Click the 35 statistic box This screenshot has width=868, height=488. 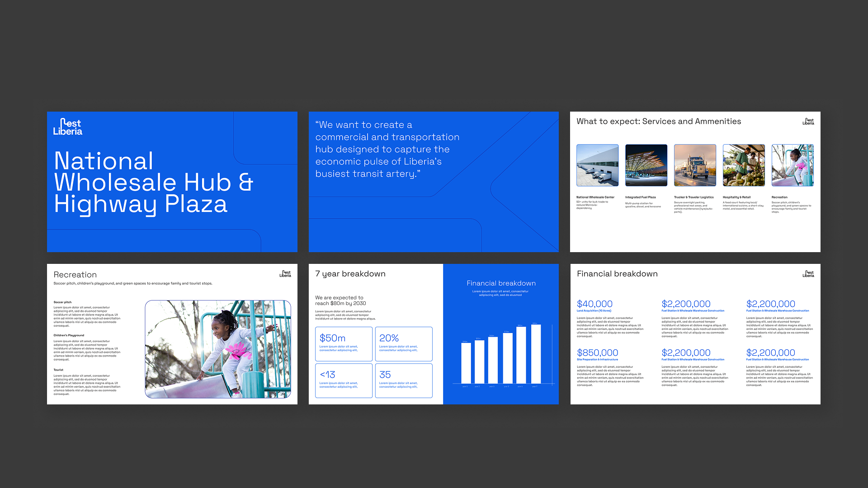pyautogui.click(x=403, y=380)
